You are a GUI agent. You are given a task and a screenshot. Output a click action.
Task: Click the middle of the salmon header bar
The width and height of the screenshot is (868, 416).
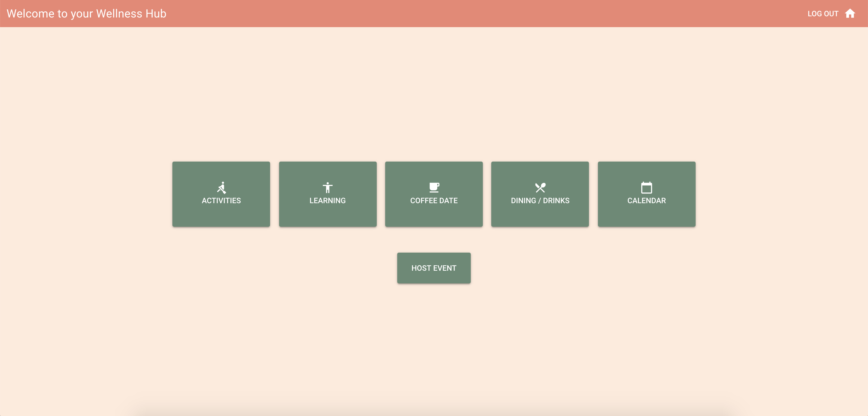click(x=434, y=14)
